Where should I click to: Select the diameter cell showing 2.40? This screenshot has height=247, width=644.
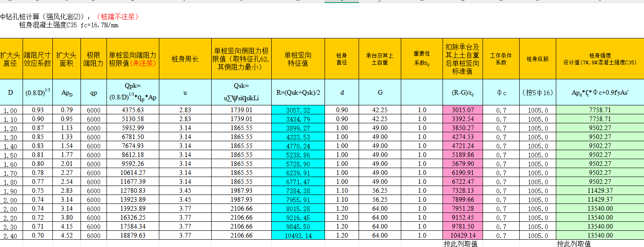click(11, 235)
